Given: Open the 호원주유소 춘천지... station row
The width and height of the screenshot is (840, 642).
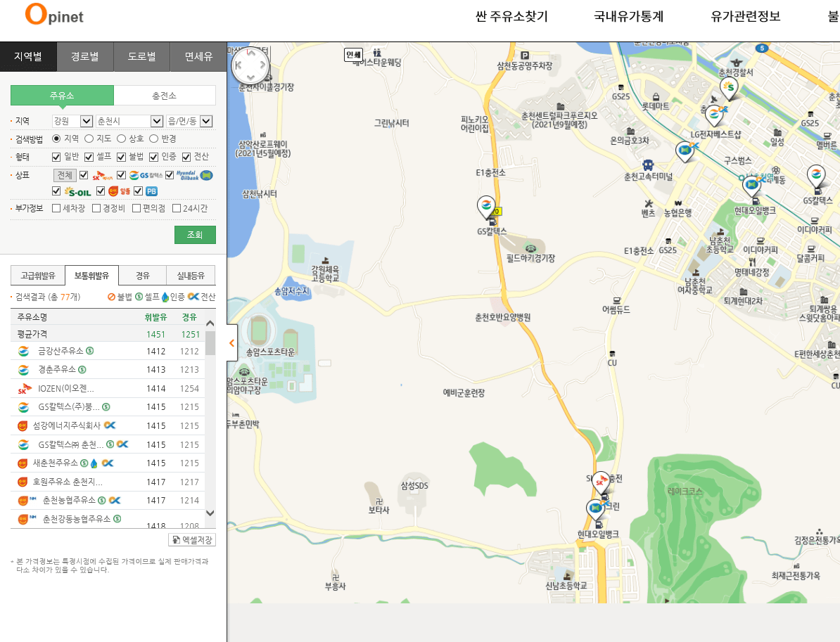Looking at the screenshot, I should click(x=107, y=482).
